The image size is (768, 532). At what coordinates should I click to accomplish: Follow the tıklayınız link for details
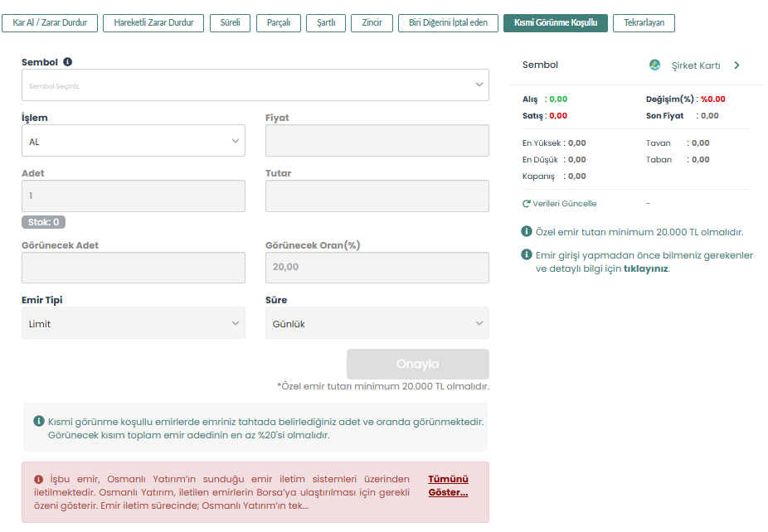click(x=645, y=268)
